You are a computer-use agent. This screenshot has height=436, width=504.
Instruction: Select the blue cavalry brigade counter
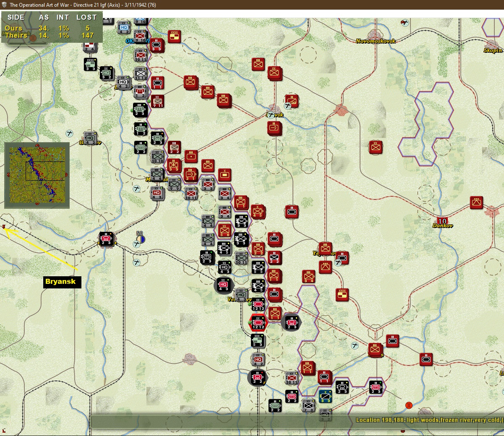(x=325, y=396)
